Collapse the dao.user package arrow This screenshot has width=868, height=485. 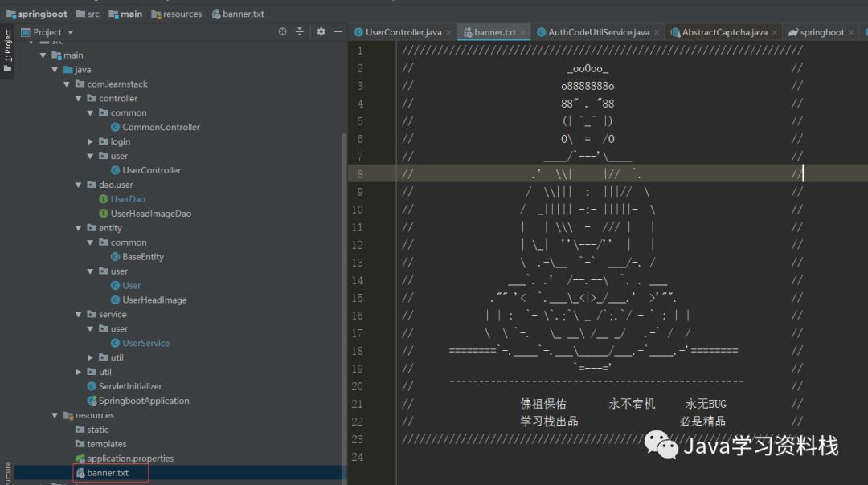(x=78, y=185)
